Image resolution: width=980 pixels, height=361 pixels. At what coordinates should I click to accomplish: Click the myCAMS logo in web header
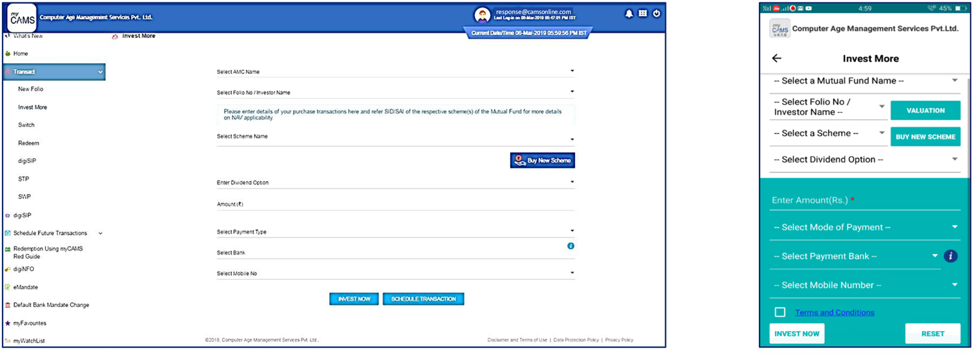[x=22, y=18]
